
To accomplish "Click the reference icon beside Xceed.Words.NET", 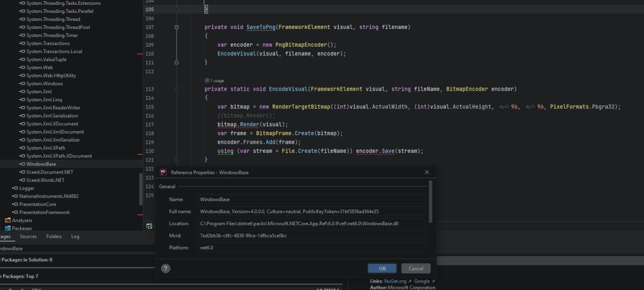I will [22, 180].
